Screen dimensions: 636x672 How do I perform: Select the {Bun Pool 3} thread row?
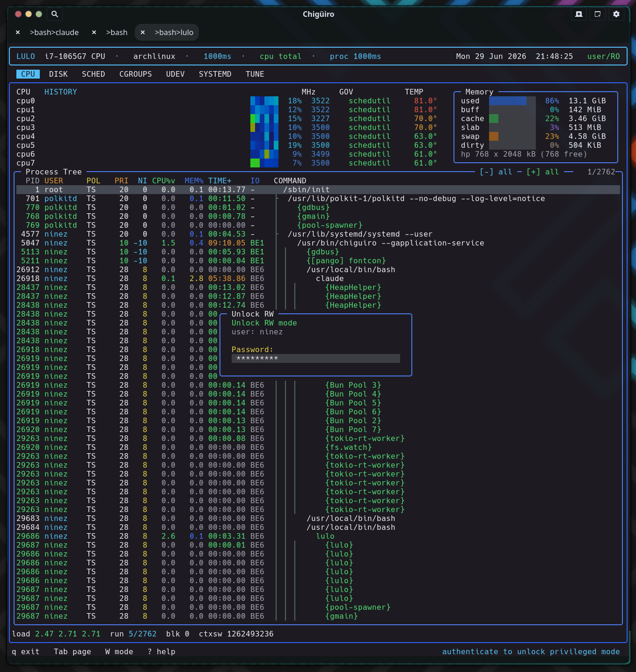coord(318,385)
